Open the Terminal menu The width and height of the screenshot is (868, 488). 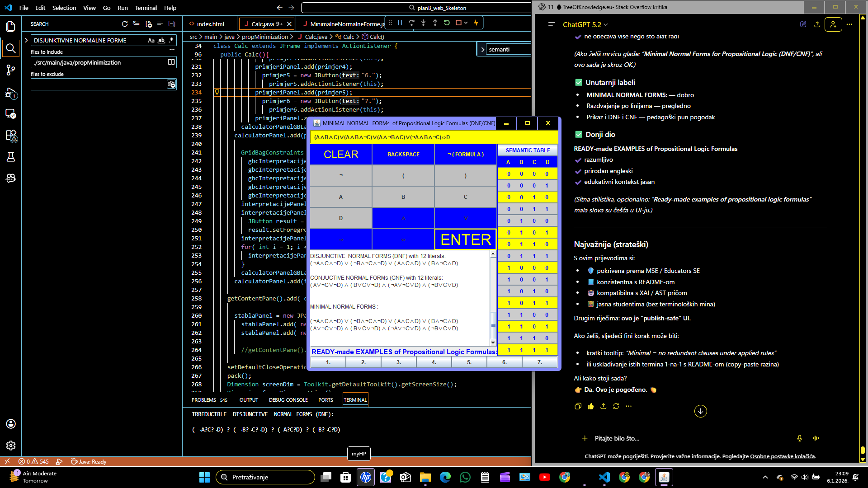pyautogui.click(x=146, y=8)
